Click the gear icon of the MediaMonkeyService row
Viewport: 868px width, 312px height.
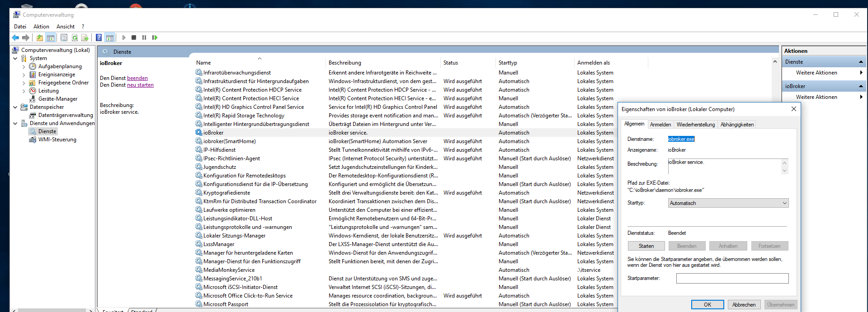pos(199,270)
